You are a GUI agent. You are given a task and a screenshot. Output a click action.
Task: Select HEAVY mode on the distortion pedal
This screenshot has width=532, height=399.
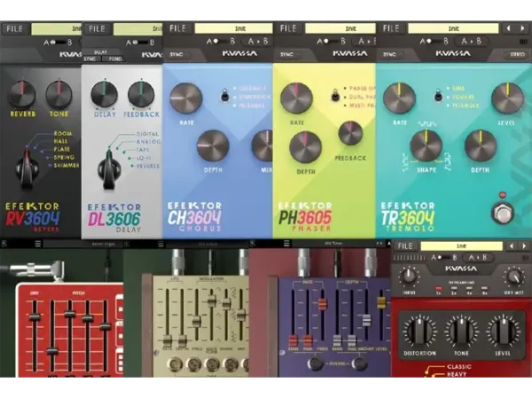(457, 374)
